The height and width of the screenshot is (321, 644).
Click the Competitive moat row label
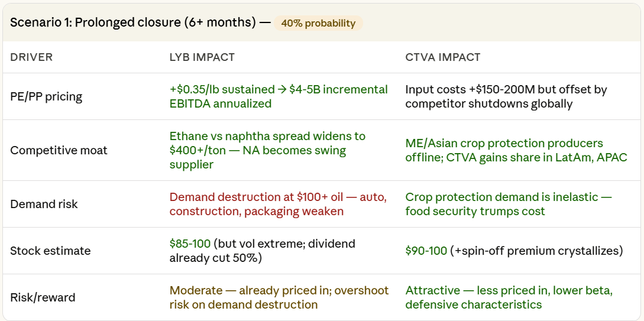point(59,150)
